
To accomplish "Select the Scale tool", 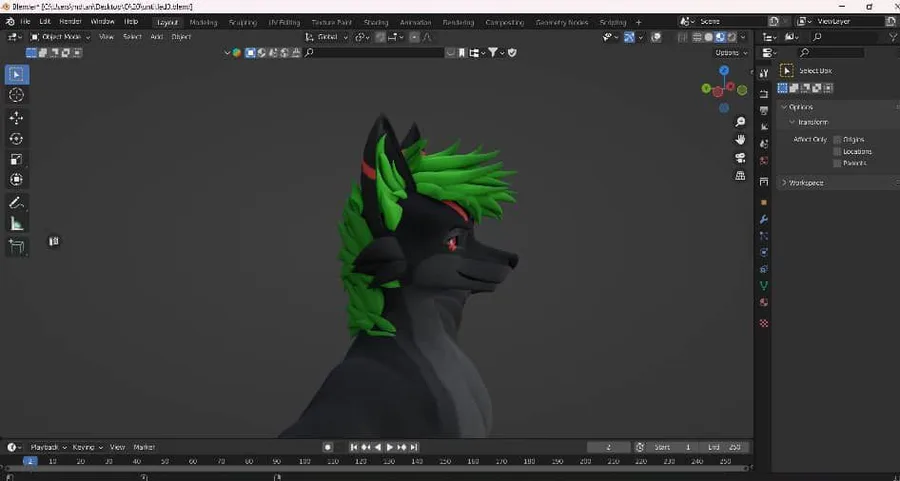I will 17,159.
